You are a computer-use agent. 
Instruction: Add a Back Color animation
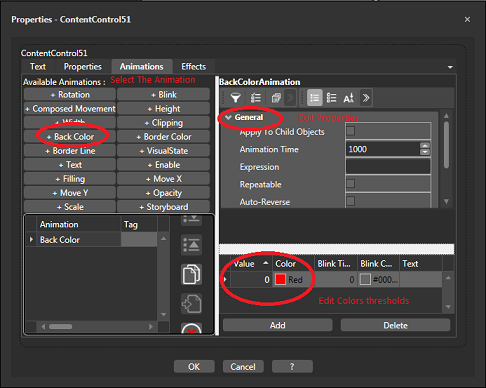pyautogui.click(x=70, y=137)
